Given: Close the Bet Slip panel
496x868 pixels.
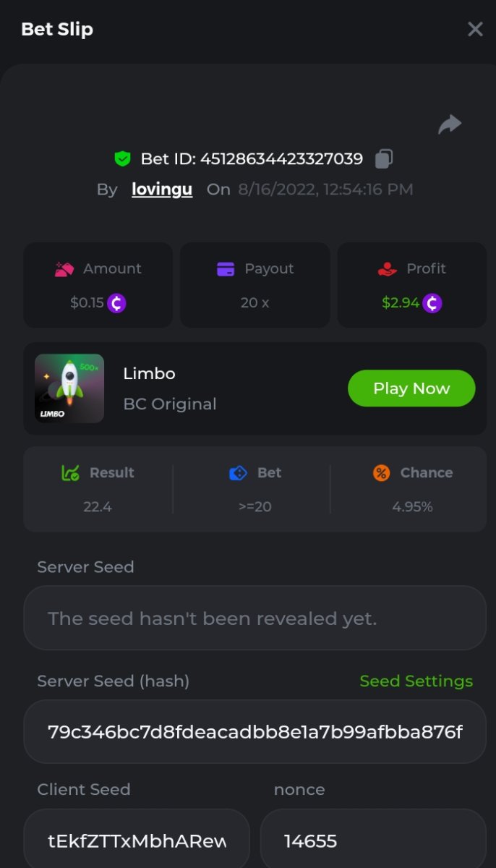Looking at the screenshot, I should [x=475, y=29].
